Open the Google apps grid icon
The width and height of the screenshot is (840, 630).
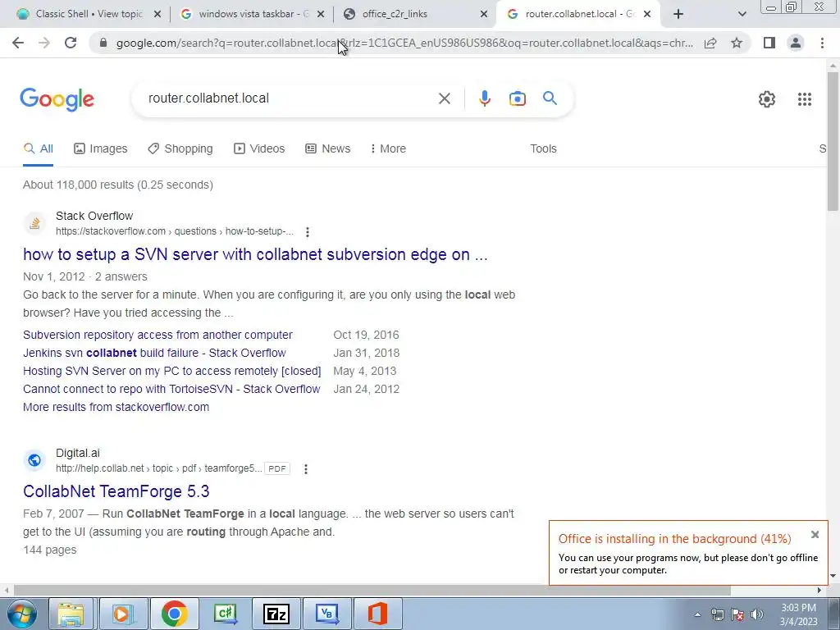[x=804, y=99]
